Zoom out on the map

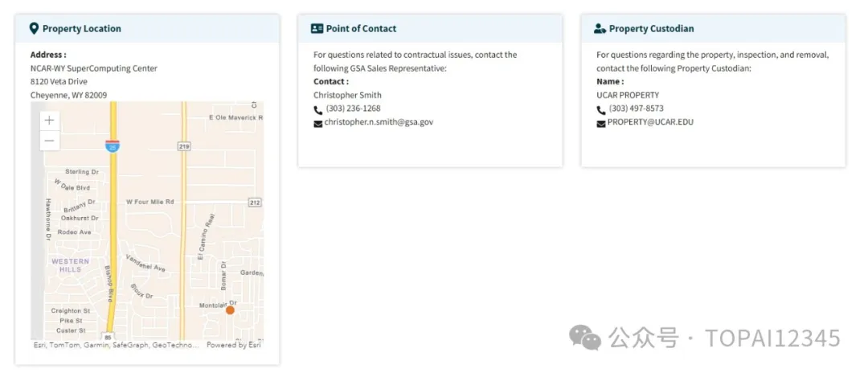(x=50, y=141)
